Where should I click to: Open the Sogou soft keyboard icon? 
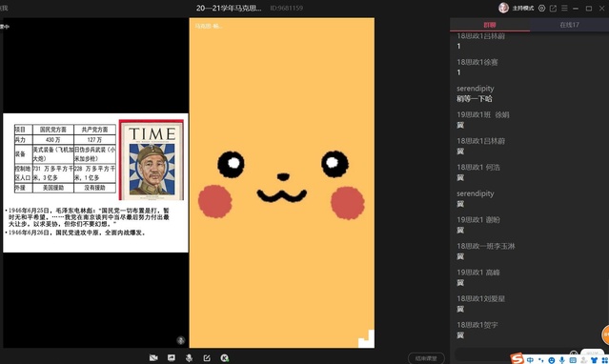(x=573, y=360)
